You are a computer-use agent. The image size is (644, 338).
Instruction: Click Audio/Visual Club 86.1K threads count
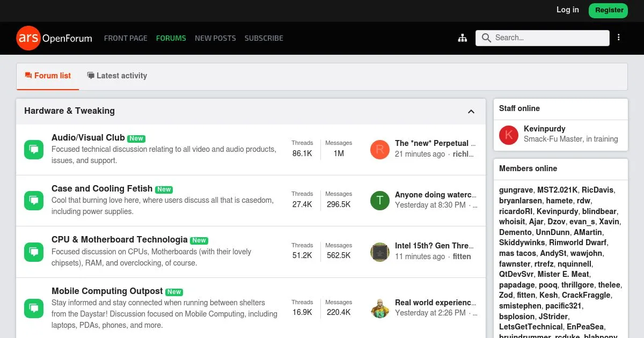(302, 153)
